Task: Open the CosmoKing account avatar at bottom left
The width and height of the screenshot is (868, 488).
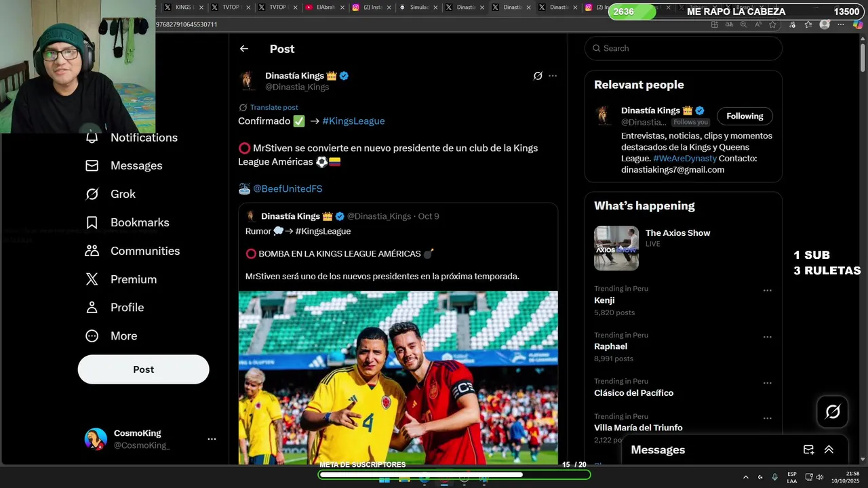Action: click(x=96, y=439)
